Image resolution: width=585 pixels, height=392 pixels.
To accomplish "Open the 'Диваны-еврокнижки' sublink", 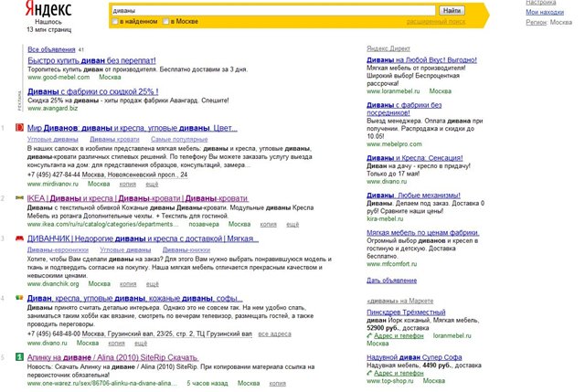I will tap(58, 249).
